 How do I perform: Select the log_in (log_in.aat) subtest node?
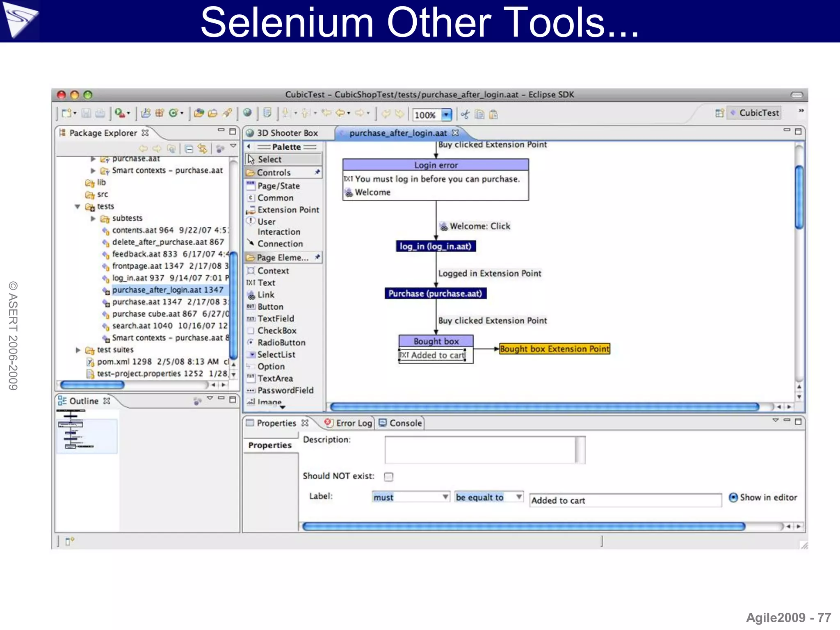436,246
